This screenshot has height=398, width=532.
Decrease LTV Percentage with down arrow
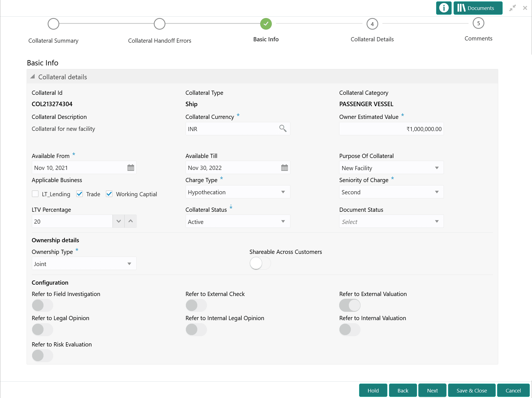pyautogui.click(x=119, y=221)
